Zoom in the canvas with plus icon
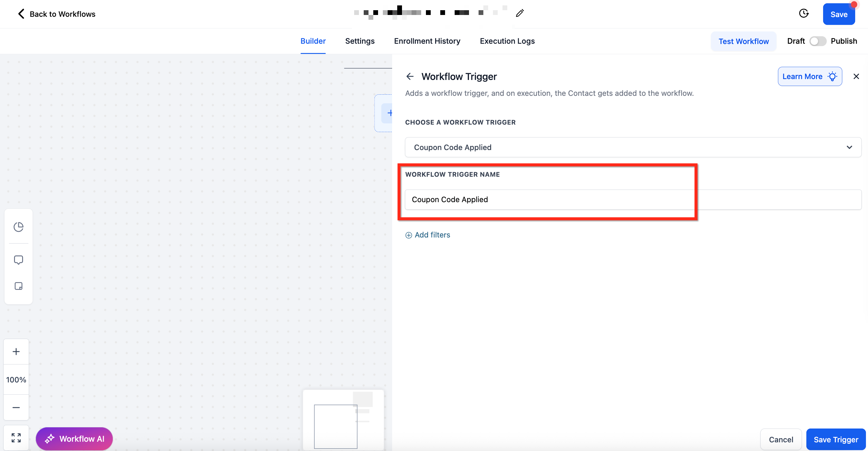This screenshot has height=451, width=868. pos(16,352)
